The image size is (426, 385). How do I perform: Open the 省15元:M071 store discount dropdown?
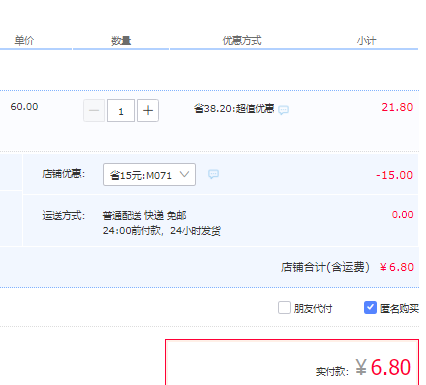(149, 174)
